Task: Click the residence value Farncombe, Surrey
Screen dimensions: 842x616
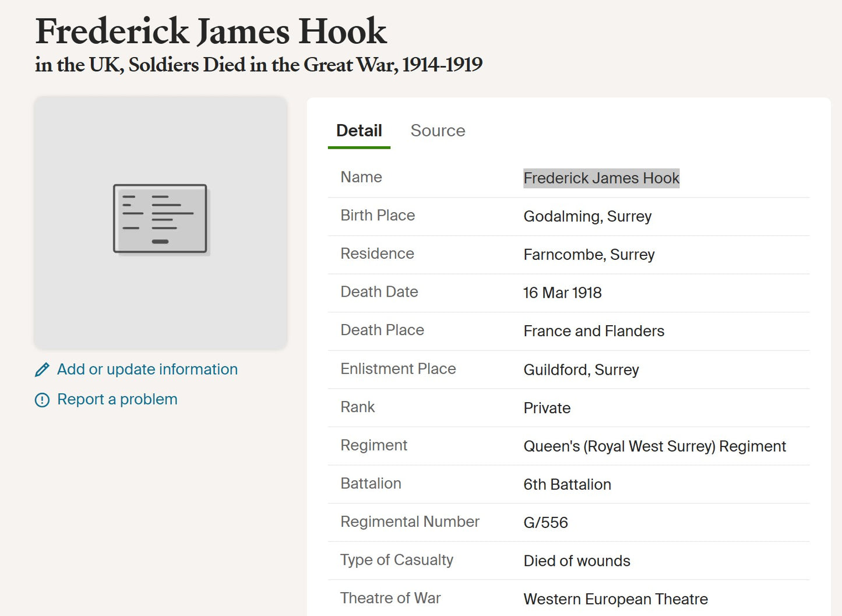Action: click(x=589, y=255)
